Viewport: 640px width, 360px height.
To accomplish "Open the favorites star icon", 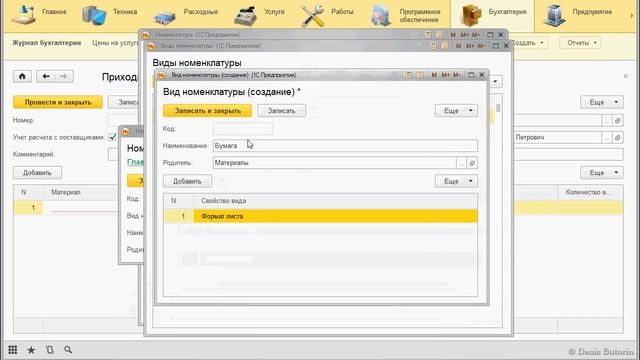I will (x=31, y=350).
